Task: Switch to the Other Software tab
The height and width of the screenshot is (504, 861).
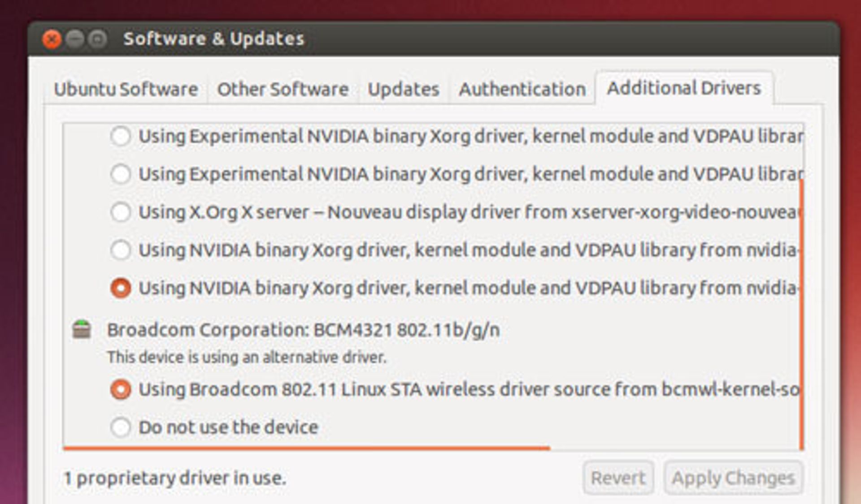Action: tap(283, 89)
